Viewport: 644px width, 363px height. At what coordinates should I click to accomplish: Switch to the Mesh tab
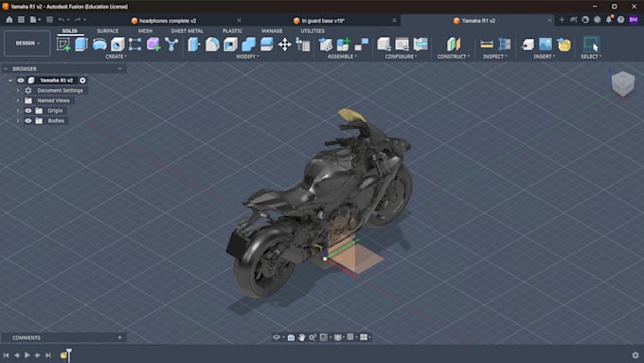pyautogui.click(x=146, y=31)
